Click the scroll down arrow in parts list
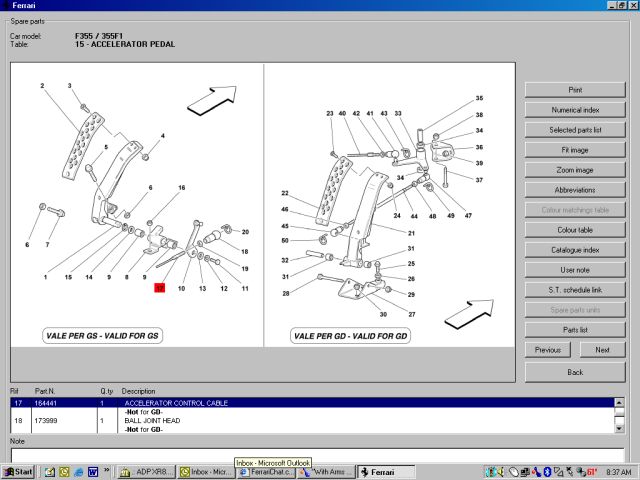The height and width of the screenshot is (480, 640). [619, 429]
